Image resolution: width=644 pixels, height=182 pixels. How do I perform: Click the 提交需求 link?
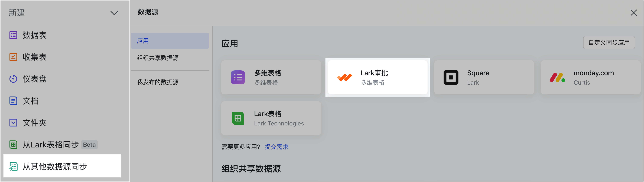[x=277, y=147]
